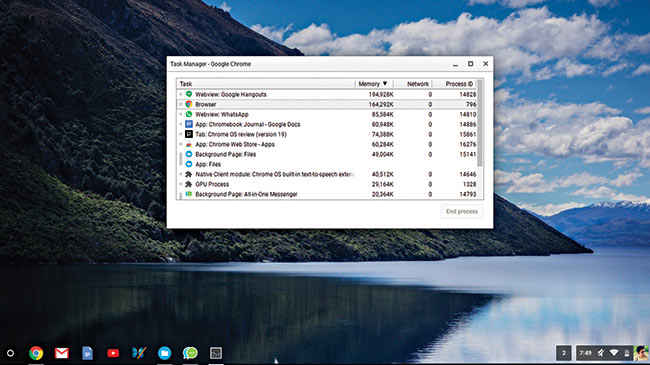Open Gmail from the shelf
650x365 pixels.
[x=62, y=353]
